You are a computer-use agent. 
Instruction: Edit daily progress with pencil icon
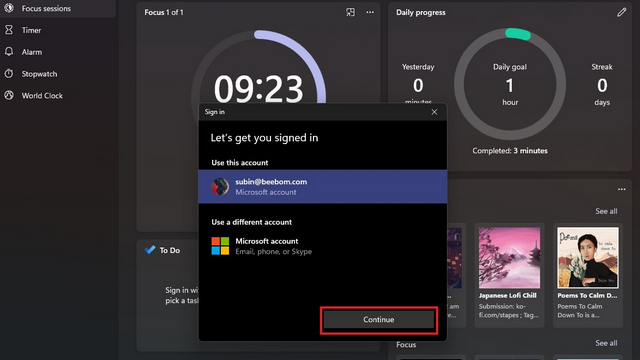[x=622, y=12]
